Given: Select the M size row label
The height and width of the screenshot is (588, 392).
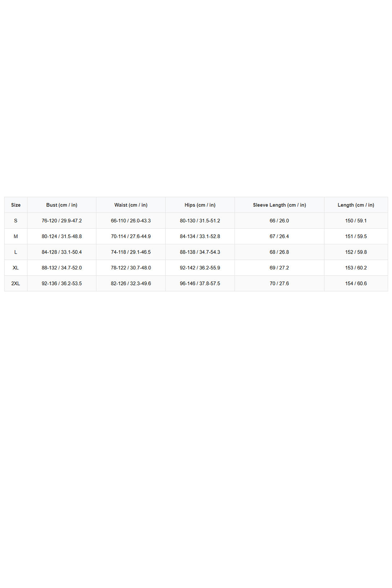Looking at the screenshot, I should [16, 236].
